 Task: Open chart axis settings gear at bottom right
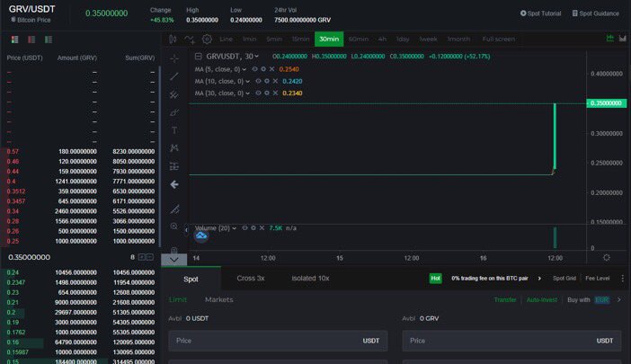point(607,257)
